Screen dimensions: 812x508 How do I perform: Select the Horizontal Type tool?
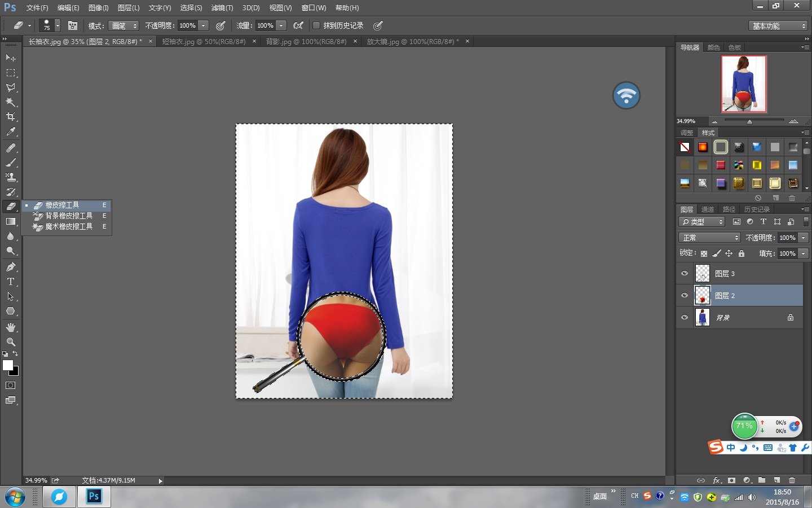coord(11,282)
